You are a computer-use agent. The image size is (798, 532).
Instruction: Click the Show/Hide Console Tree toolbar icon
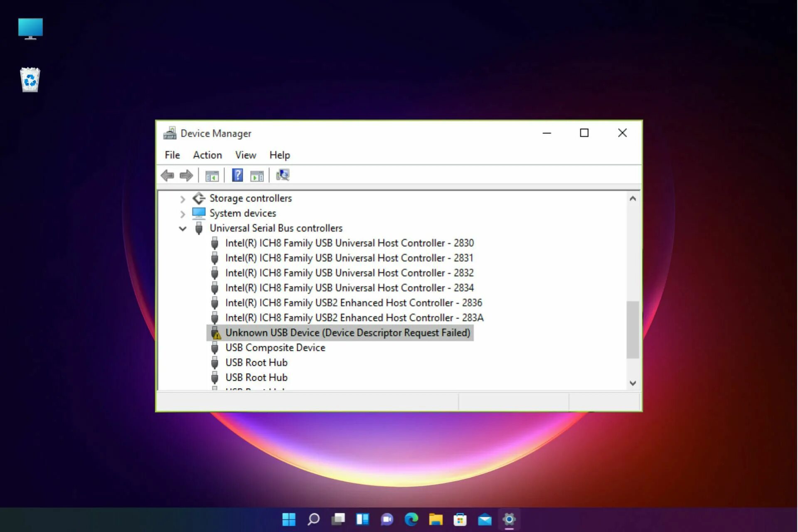(x=212, y=176)
